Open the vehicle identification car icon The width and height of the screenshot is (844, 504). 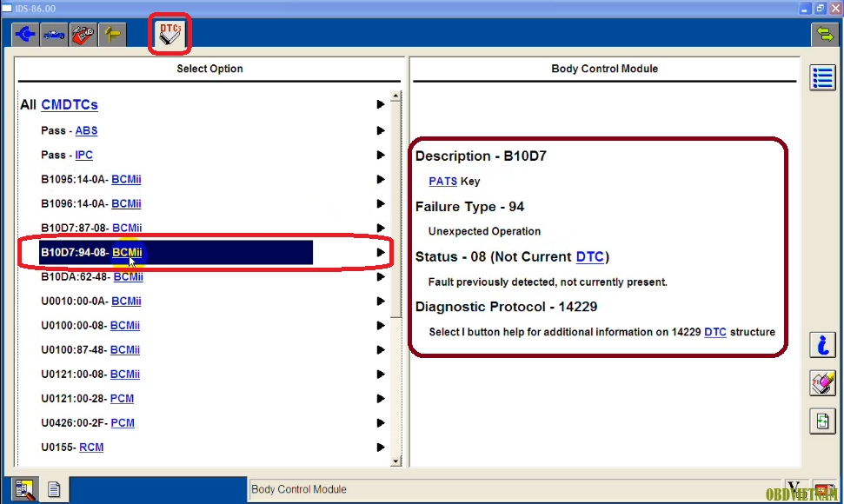click(x=54, y=35)
